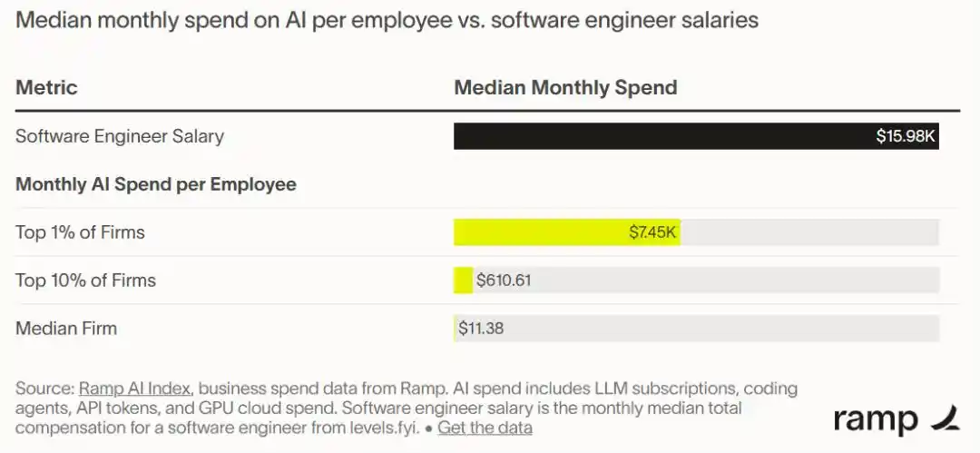Select the Software Engineer Salary row label

click(x=120, y=136)
